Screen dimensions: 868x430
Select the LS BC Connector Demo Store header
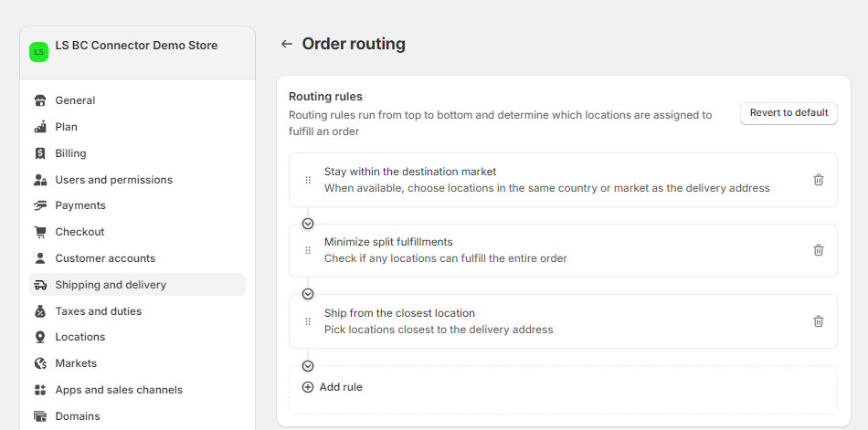coord(136,46)
